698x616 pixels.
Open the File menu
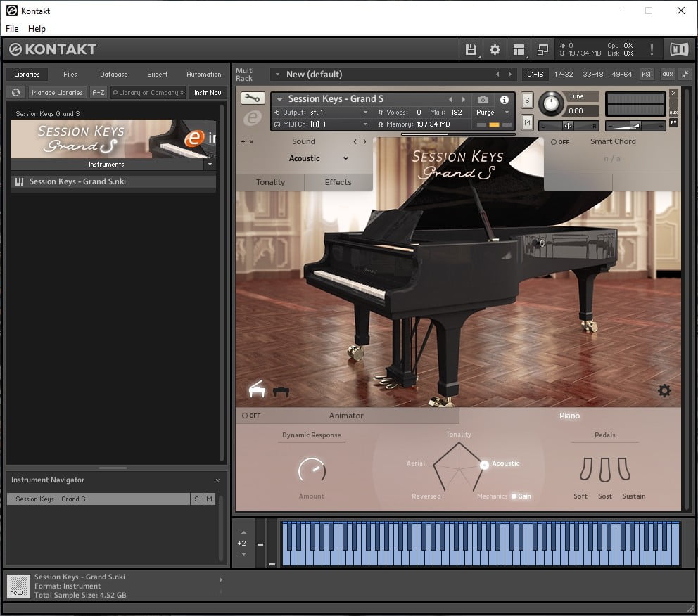[12, 28]
